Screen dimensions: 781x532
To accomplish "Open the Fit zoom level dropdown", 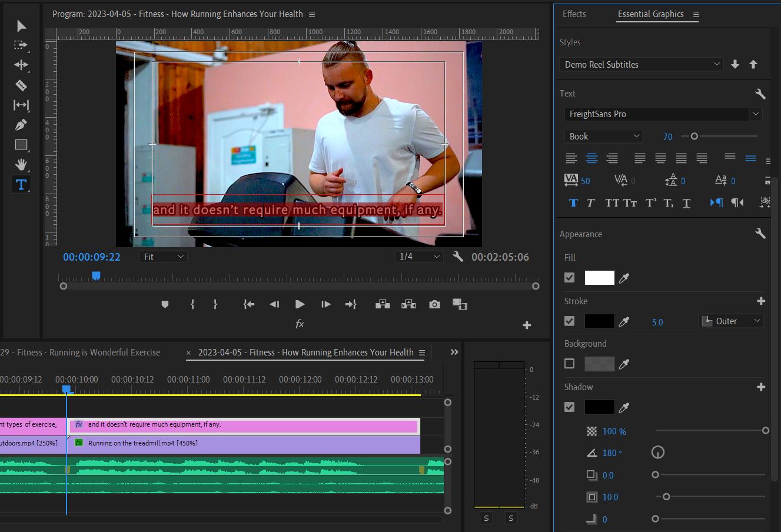I will 163,257.
